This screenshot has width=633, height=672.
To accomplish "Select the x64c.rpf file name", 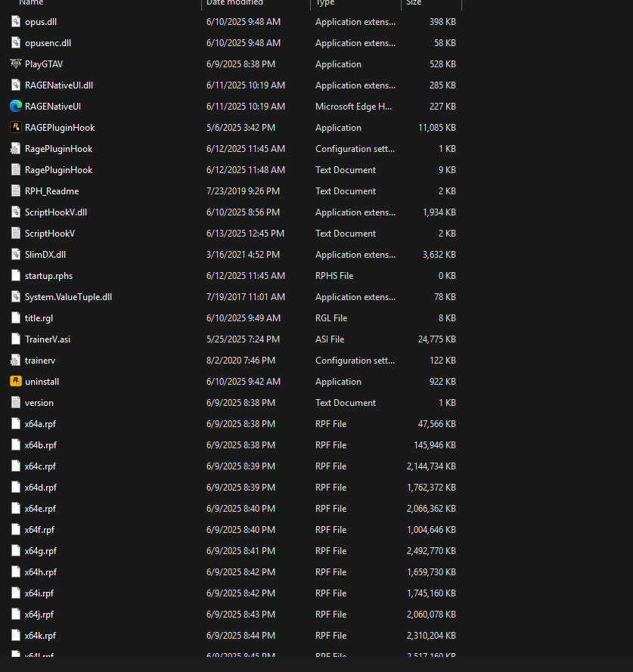I will (x=41, y=466).
